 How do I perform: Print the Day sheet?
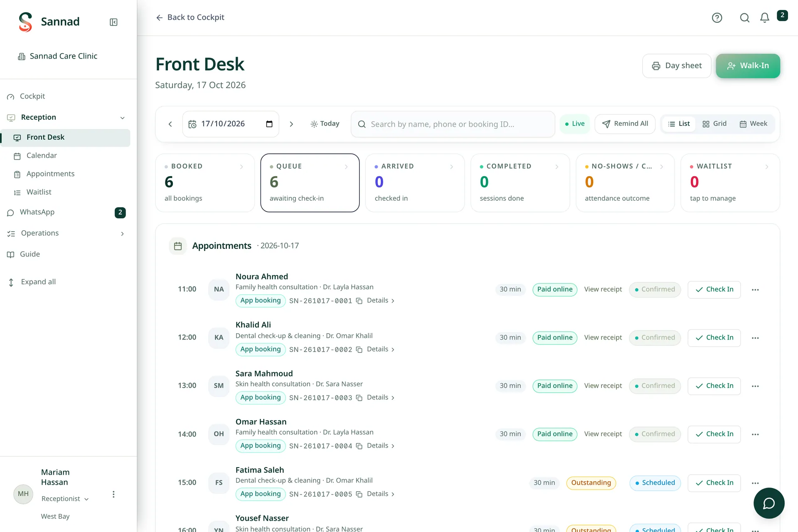click(677, 66)
